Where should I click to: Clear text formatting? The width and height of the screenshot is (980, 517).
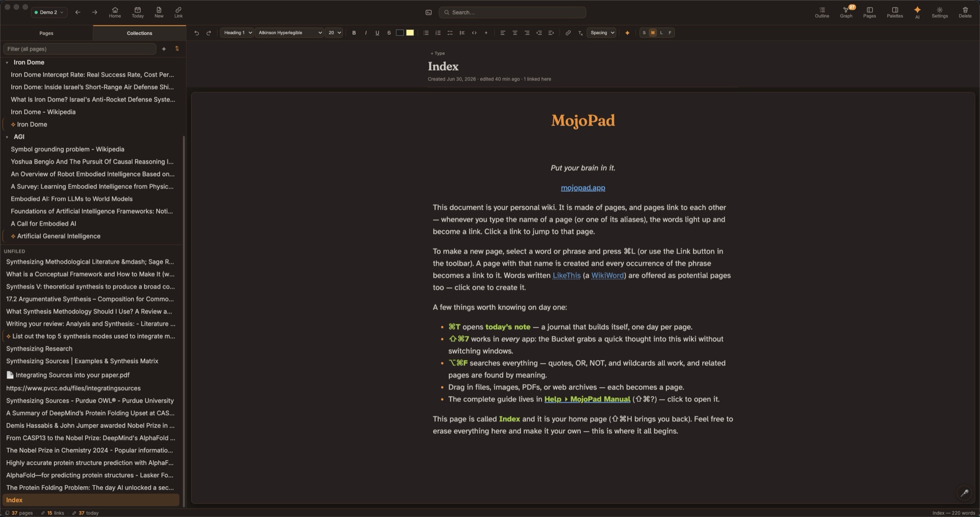pos(580,33)
